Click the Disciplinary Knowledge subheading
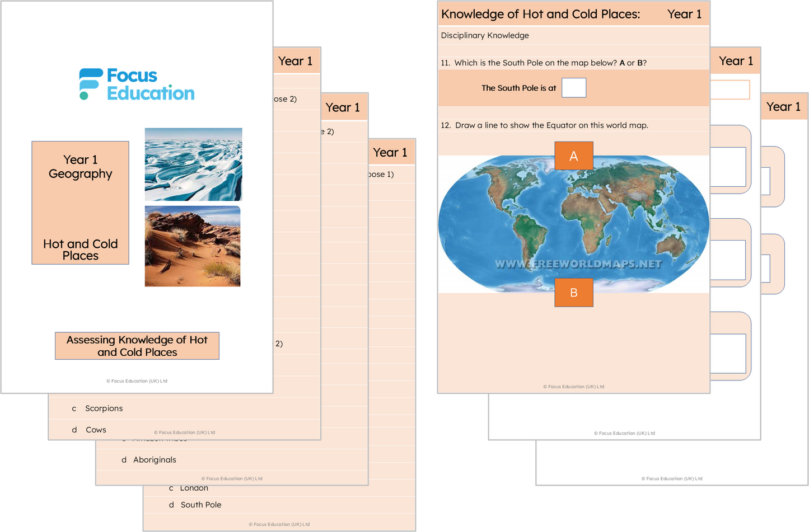 [485, 35]
